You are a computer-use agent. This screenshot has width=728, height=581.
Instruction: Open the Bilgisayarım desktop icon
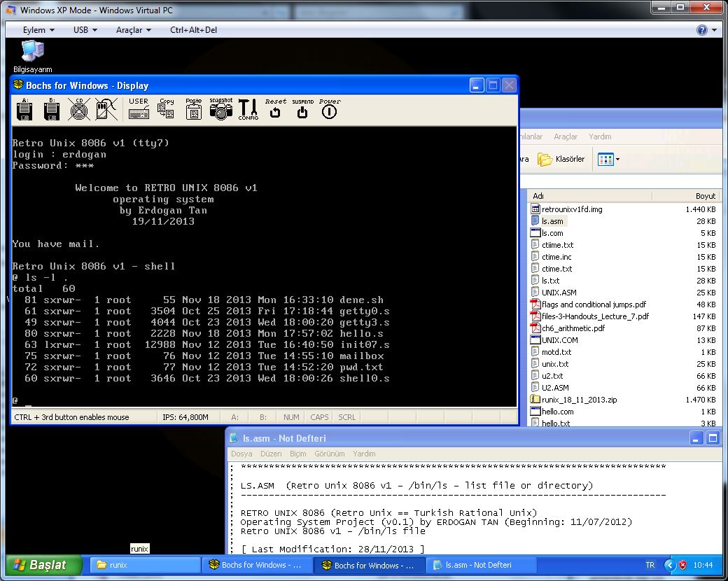click(32, 57)
